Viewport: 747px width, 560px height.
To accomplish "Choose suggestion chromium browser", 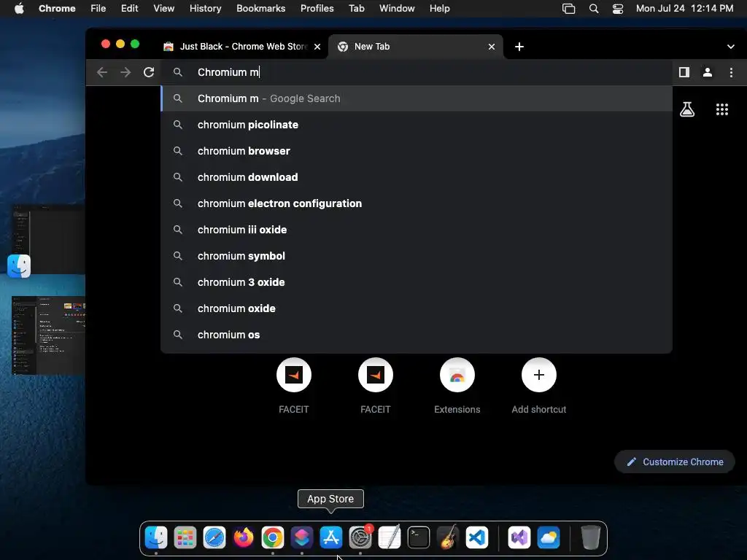I will coord(417,151).
